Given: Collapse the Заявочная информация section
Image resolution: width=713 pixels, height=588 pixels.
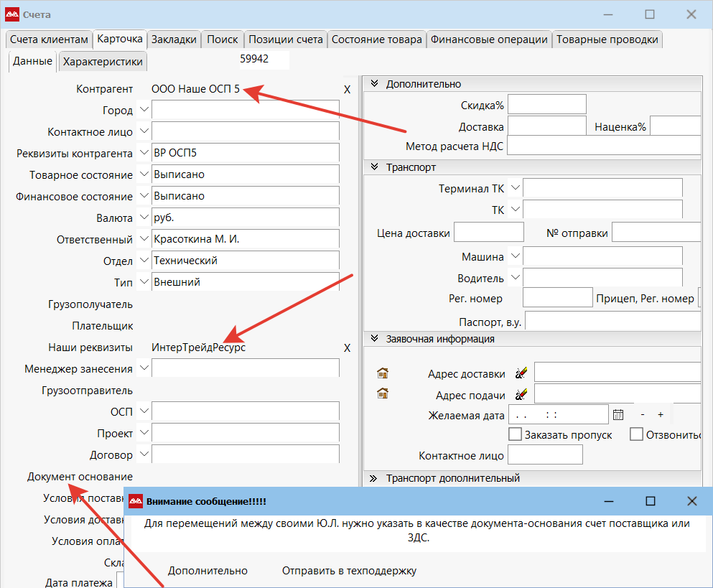Looking at the screenshot, I should (373, 339).
